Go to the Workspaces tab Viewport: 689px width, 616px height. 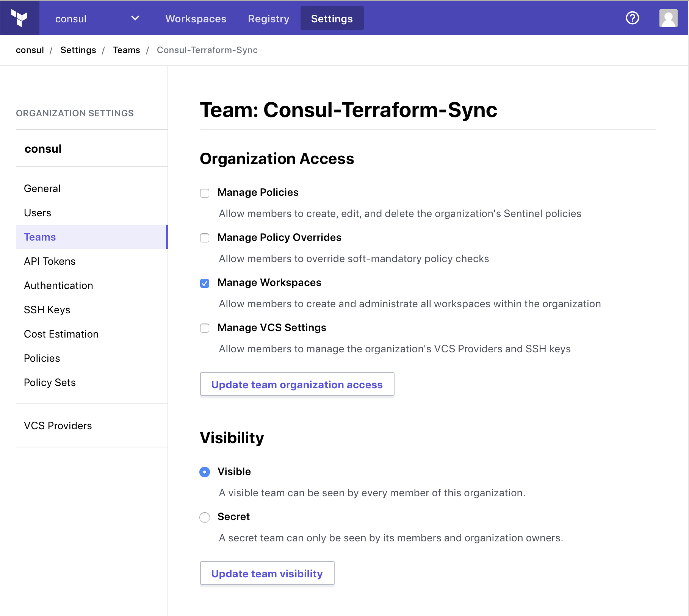point(196,19)
